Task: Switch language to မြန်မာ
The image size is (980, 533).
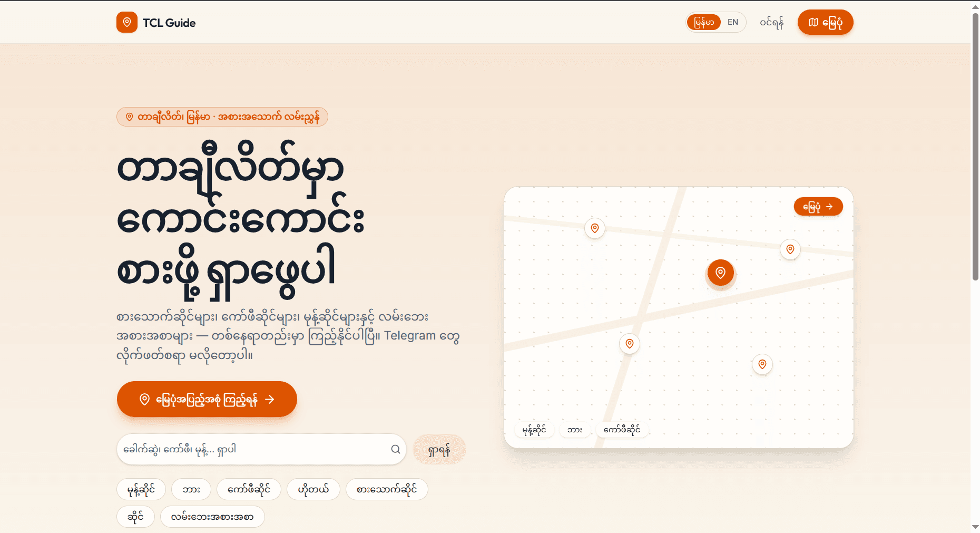Action: click(704, 22)
